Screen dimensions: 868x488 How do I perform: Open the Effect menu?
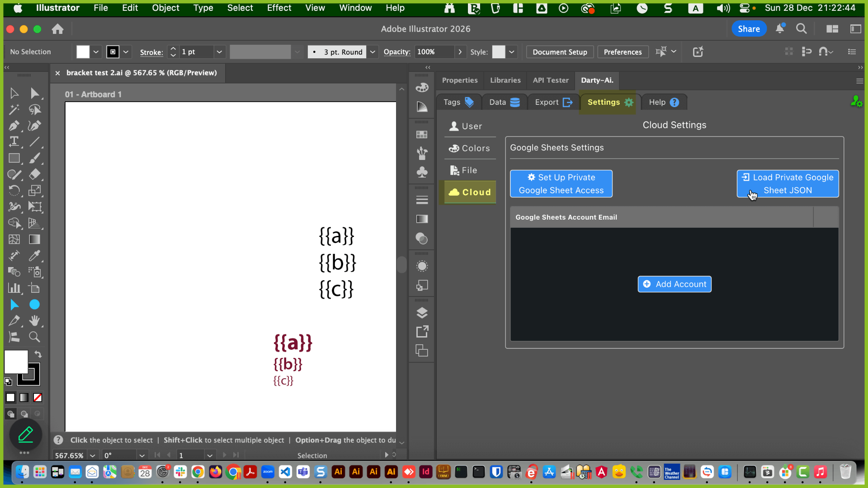coord(279,8)
